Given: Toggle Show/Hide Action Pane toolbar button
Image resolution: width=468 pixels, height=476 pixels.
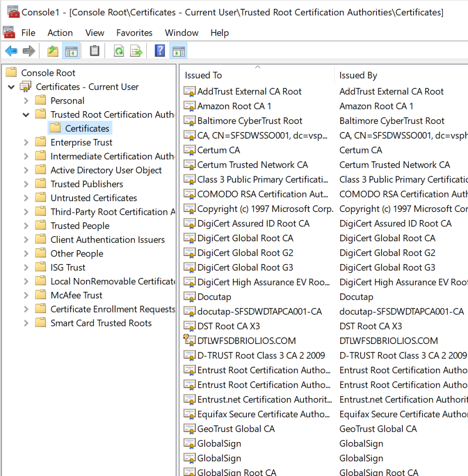Looking at the screenshot, I should click(178, 51).
